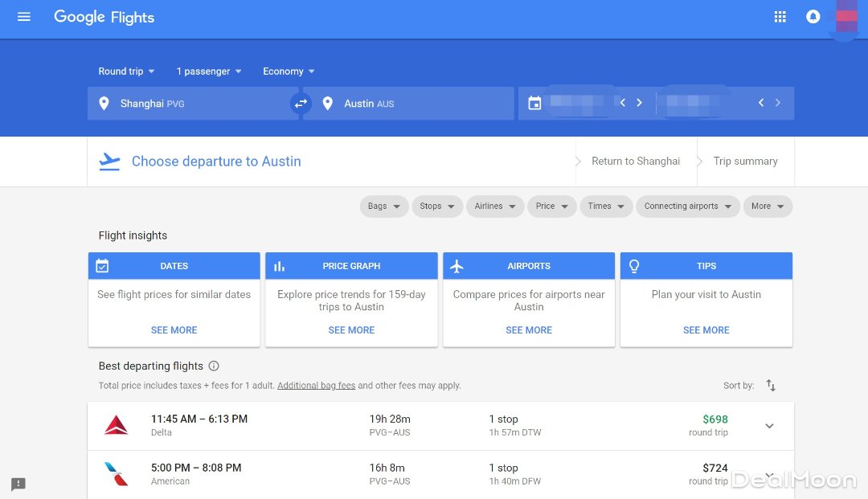
Task: Click the Shanghai PVG origin field
Action: [191, 104]
